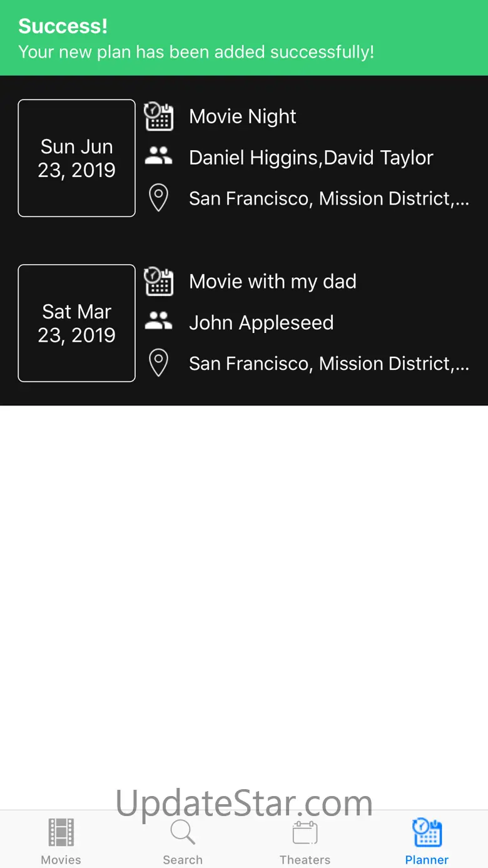Click people icon beside Daniel Higgins
The image size is (488, 868).
pos(159,156)
